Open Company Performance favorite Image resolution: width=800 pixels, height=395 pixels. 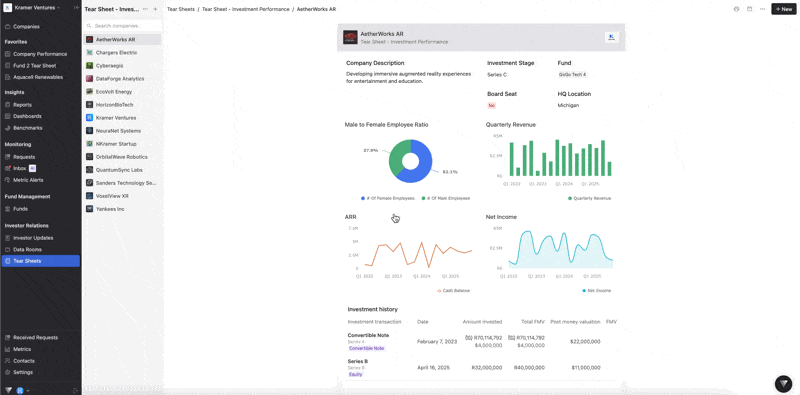(40, 54)
